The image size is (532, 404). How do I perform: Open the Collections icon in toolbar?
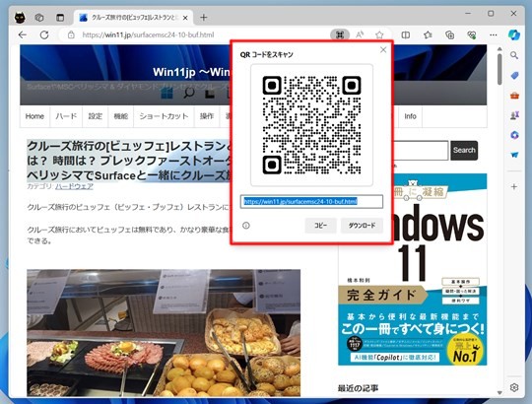click(449, 34)
